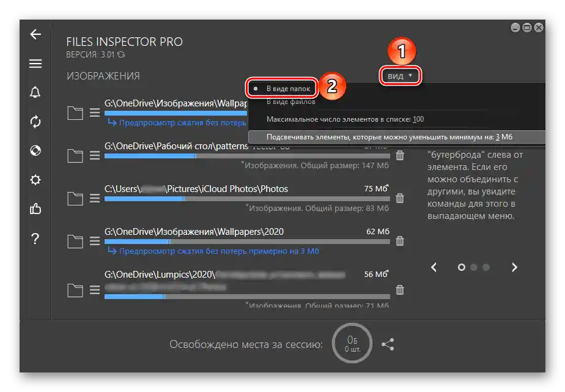Click folder icon of patterns row
Viewport: 565px width, 392px height.
(x=75, y=156)
